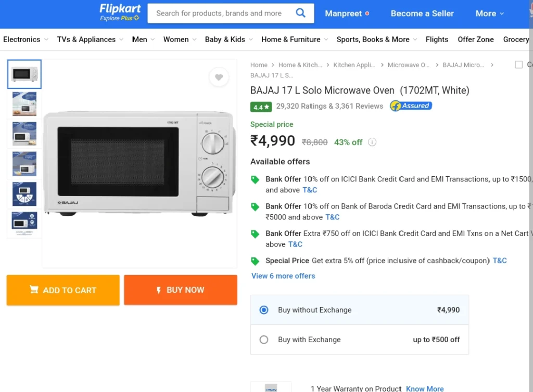Click the Flipkart Assured badge

(411, 106)
